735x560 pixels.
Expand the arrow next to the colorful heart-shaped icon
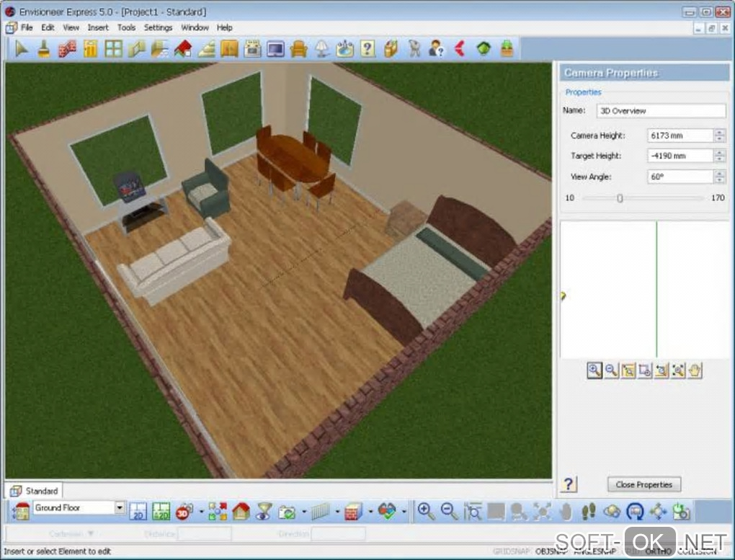click(x=404, y=511)
